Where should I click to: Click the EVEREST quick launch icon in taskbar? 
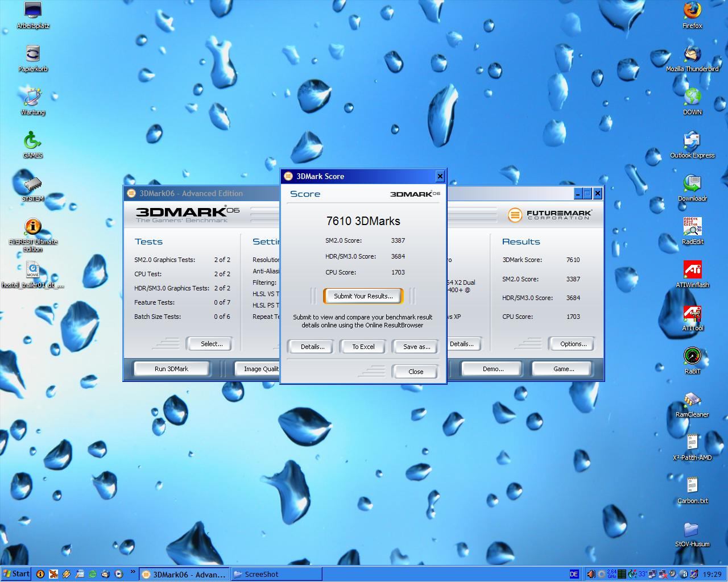(40, 574)
